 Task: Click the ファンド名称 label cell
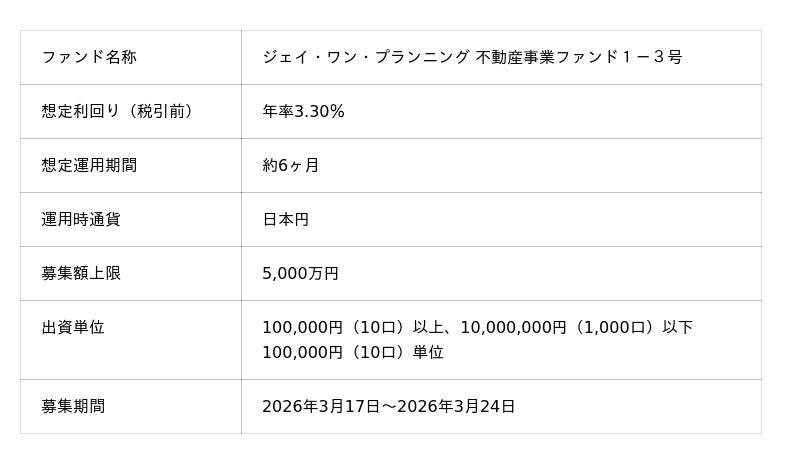(x=89, y=57)
